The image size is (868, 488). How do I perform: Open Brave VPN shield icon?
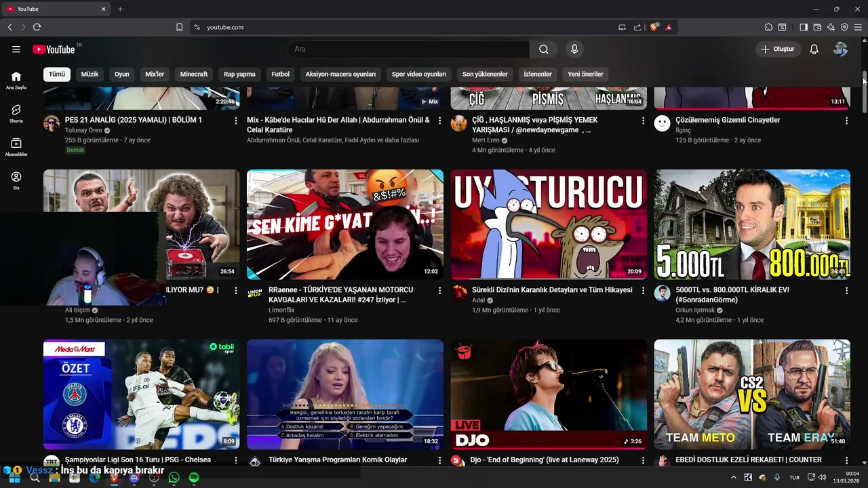coord(844,27)
